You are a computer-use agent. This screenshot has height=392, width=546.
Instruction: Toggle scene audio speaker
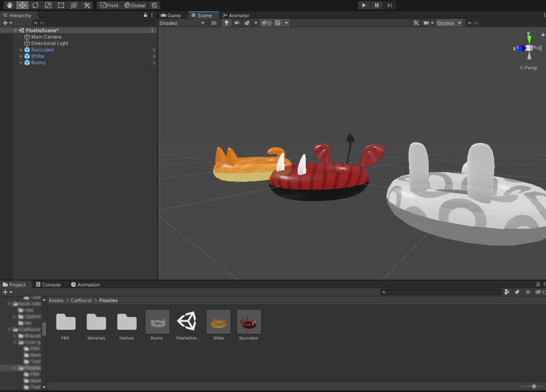[237, 23]
